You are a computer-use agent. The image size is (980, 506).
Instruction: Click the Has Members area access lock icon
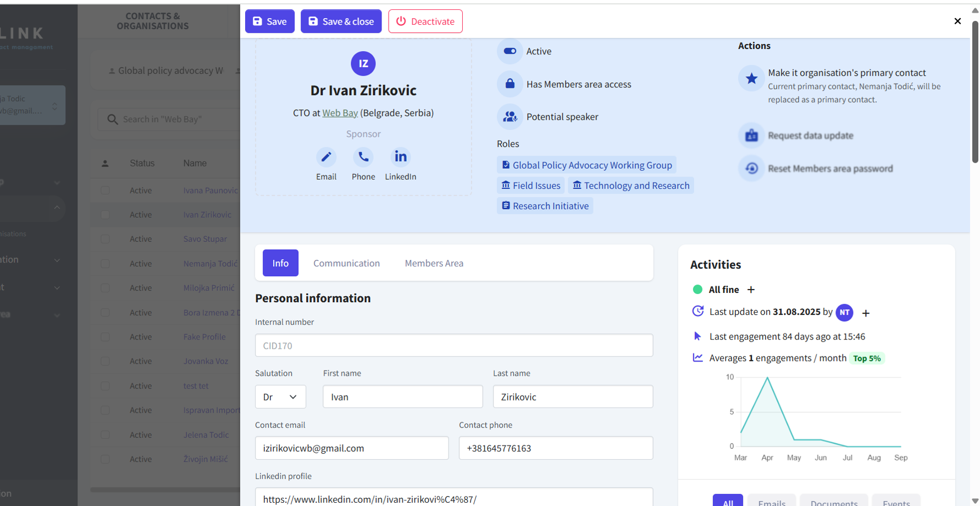coord(510,84)
